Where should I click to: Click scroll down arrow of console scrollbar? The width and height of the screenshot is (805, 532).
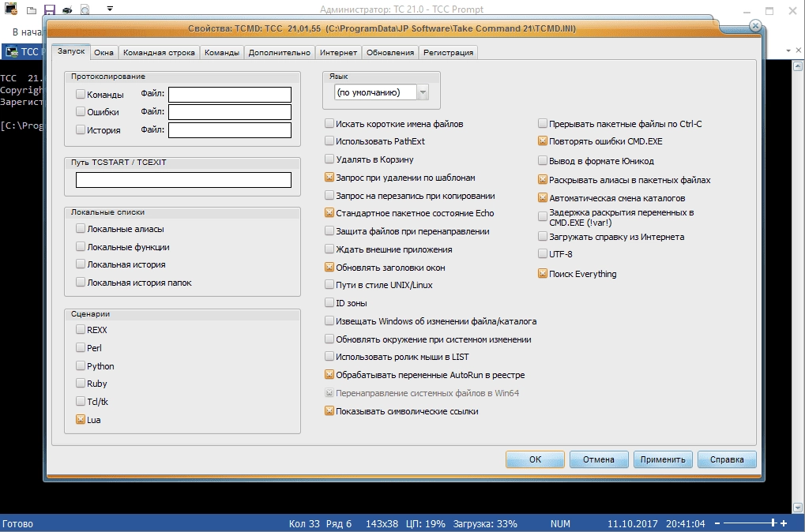point(798,508)
